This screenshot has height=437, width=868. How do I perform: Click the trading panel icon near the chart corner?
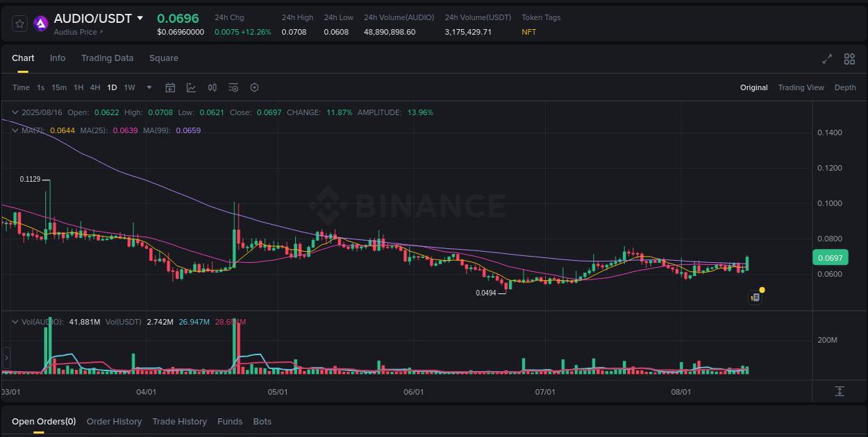tap(756, 297)
